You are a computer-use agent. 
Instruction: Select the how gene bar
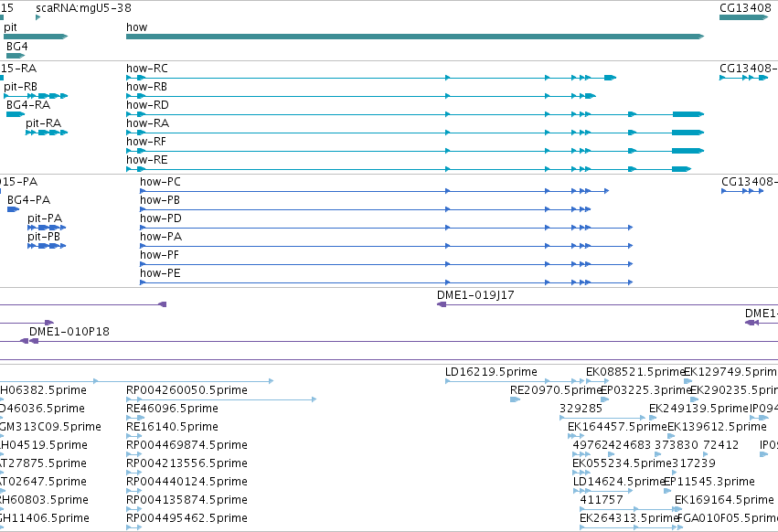coord(415,37)
